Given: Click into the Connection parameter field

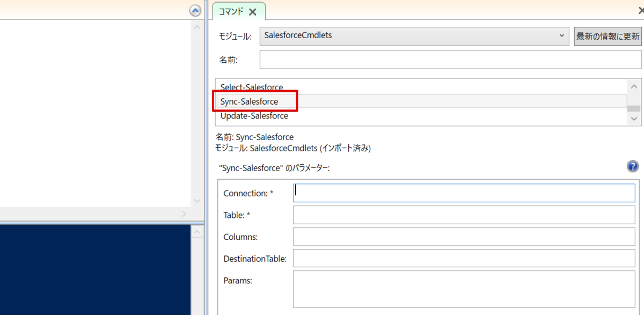Looking at the screenshot, I should coord(464,193).
